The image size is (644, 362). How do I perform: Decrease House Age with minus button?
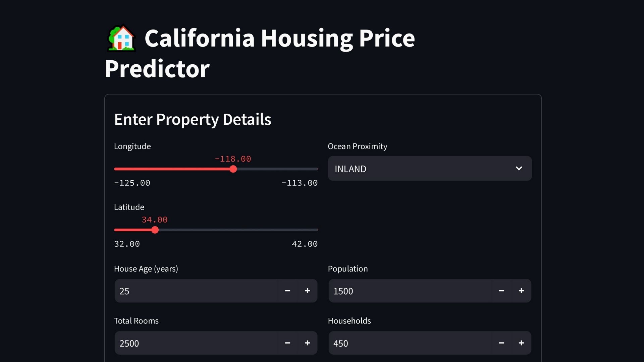tap(287, 291)
